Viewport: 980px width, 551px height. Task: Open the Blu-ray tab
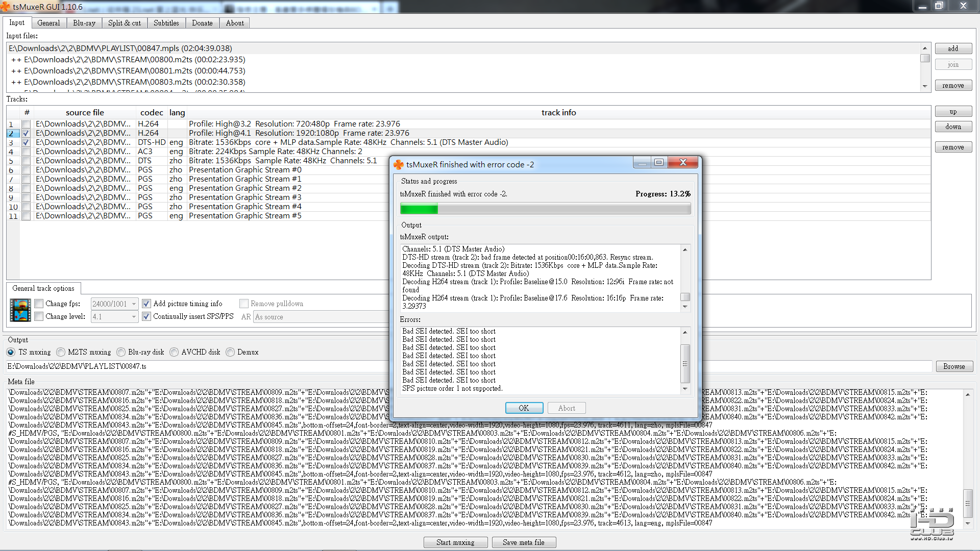coord(84,23)
